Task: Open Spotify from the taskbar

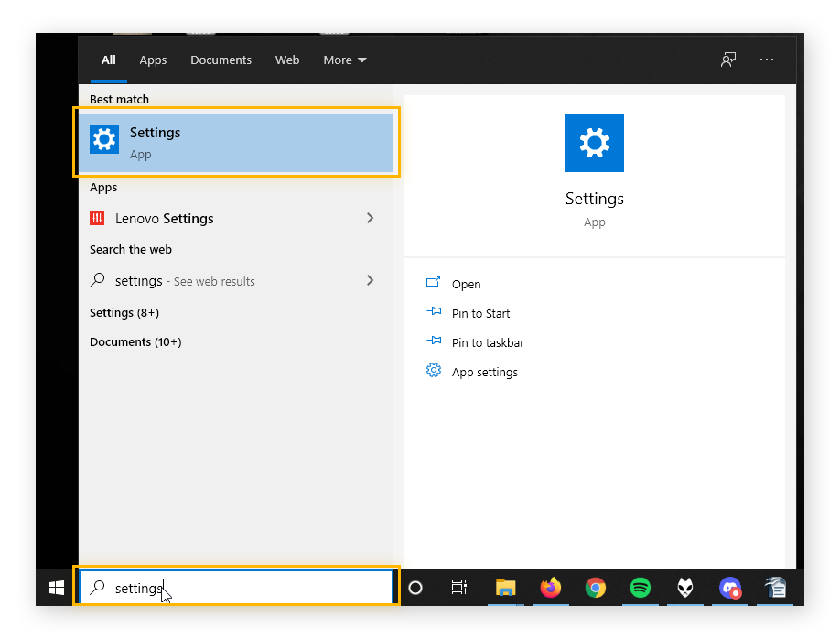Action: (x=640, y=588)
